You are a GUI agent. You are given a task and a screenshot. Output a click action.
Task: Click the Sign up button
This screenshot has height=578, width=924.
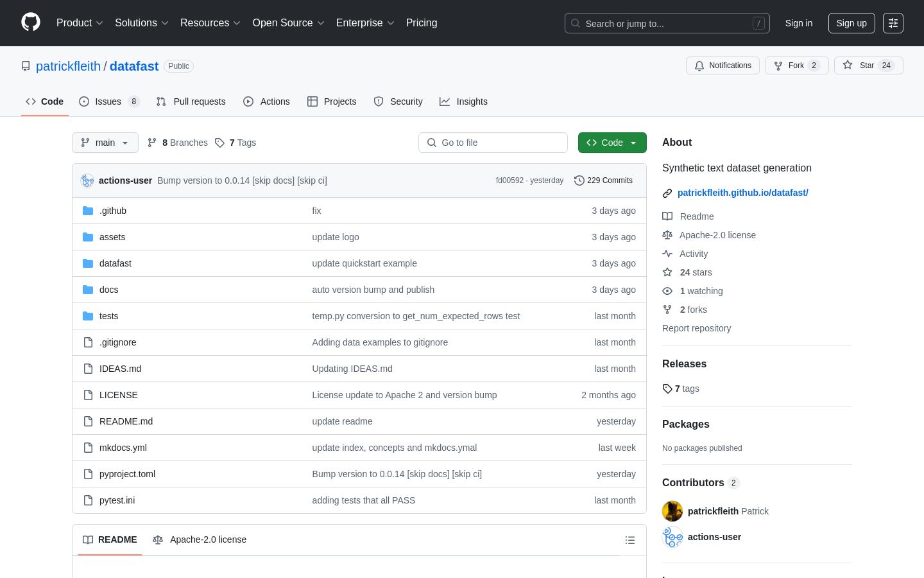(851, 23)
